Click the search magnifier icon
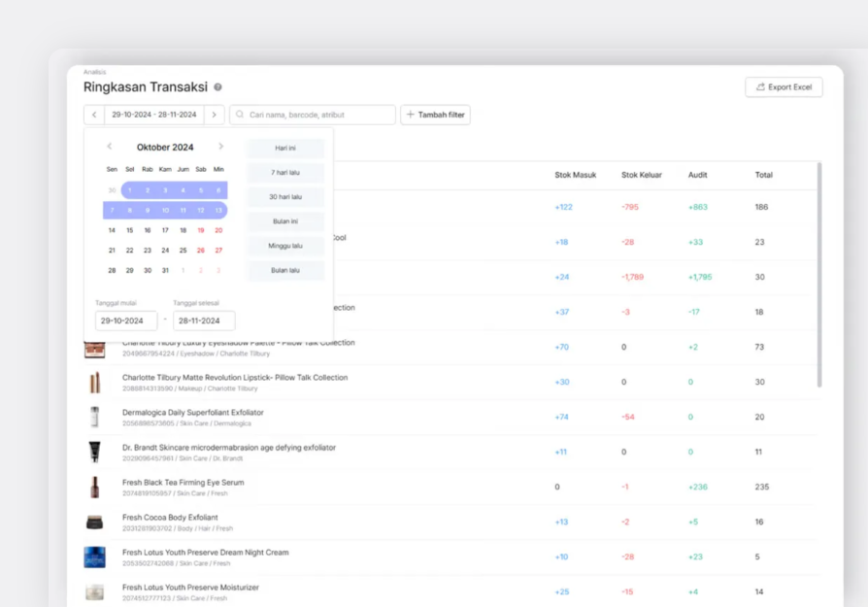Image resolution: width=868 pixels, height=607 pixels. tap(240, 115)
